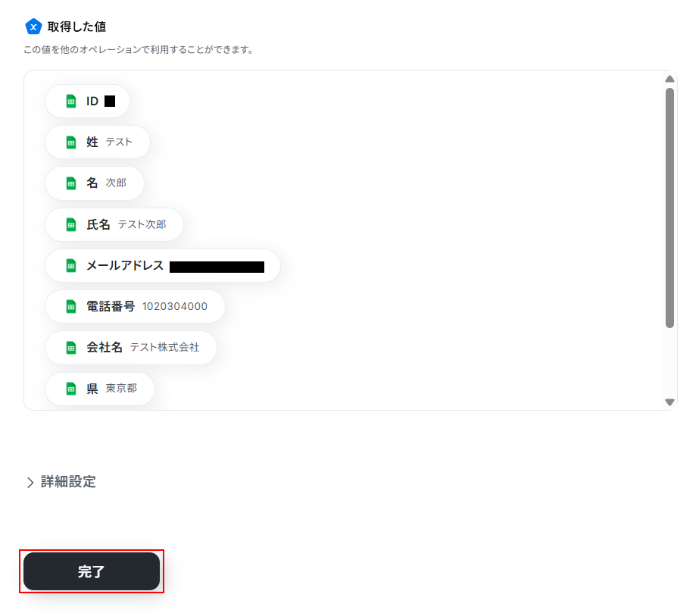Select the 会社名 テスト株式会社 value chip
This screenshot has height=616, width=699.
(131, 348)
